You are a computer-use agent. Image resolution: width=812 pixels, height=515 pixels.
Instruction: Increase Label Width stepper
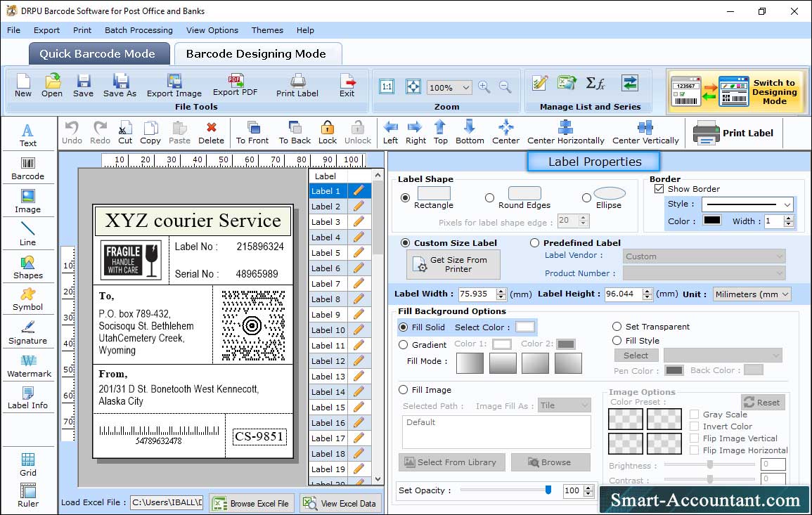(x=501, y=291)
